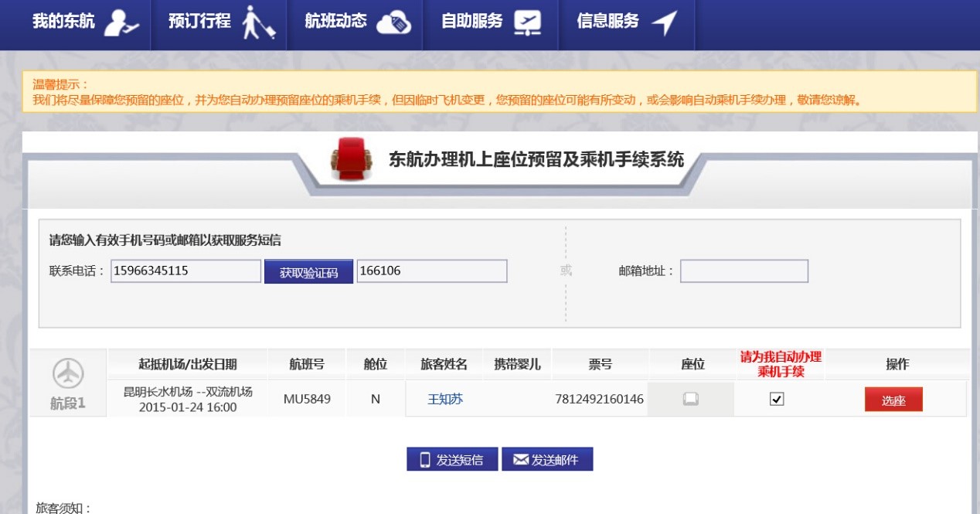Click the red 请为我自动办理乘机手续 header
The image size is (980, 514).
[x=781, y=364]
